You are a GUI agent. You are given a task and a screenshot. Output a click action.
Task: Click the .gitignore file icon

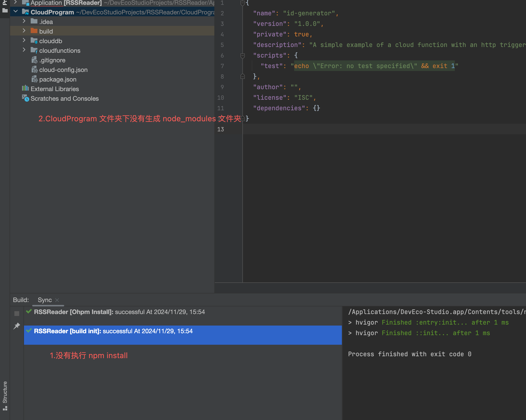tap(34, 60)
